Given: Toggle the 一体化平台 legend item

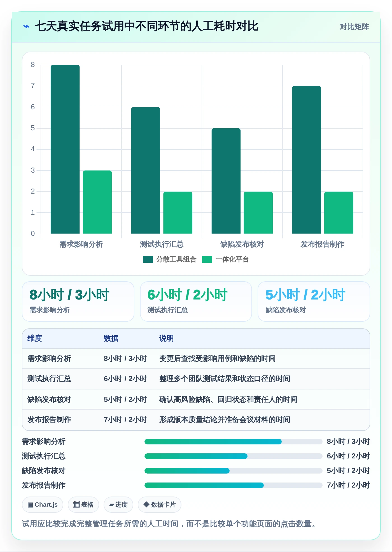Looking at the screenshot, I should (x=225, y=259).
